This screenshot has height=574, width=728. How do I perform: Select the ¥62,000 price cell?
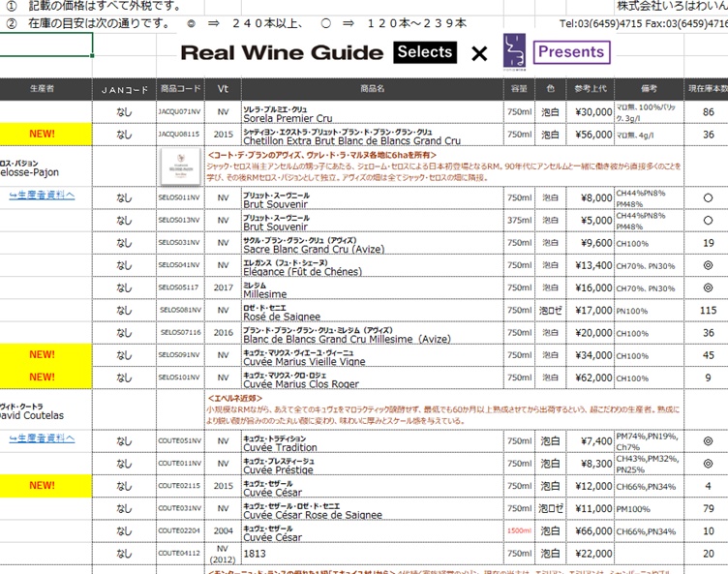point(591,378)
